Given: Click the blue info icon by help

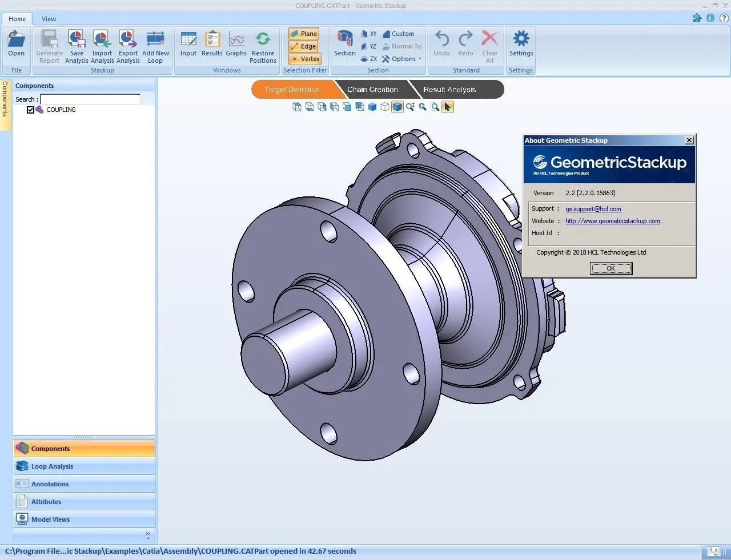Looking at the screenshot, I should (710, 18).
